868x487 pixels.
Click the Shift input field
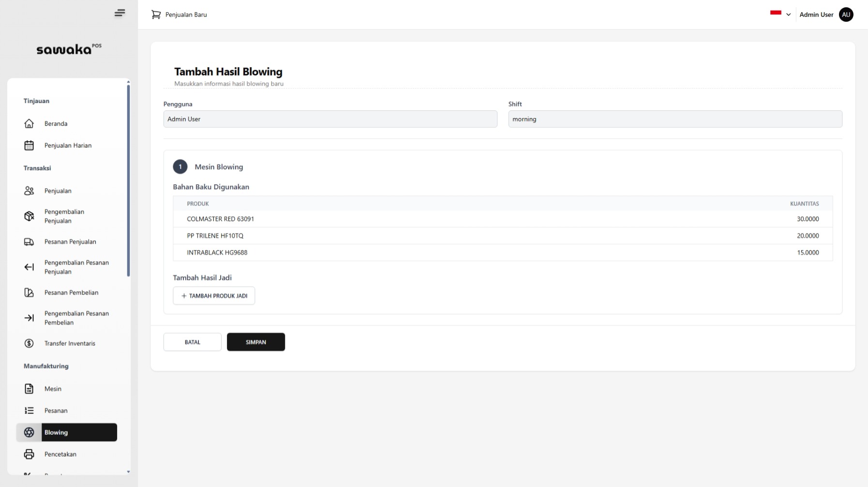pos(675,119)
